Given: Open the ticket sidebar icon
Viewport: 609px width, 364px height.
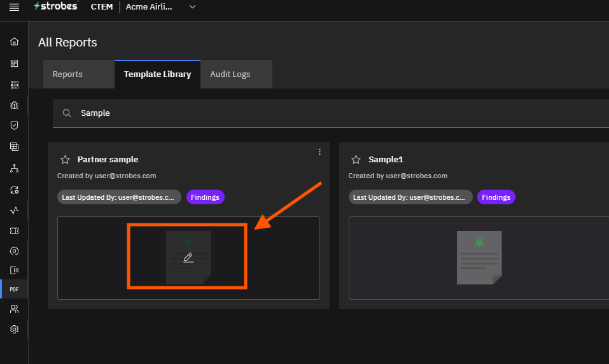Looking at the screenshot, I should 15,231.
